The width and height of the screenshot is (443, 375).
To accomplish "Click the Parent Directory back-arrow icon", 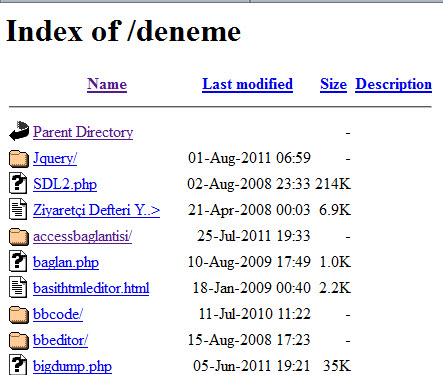I will point(19,131).
